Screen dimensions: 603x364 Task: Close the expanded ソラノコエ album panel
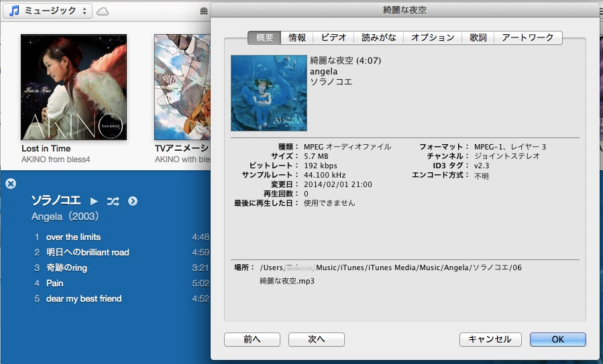pos(11,184)
